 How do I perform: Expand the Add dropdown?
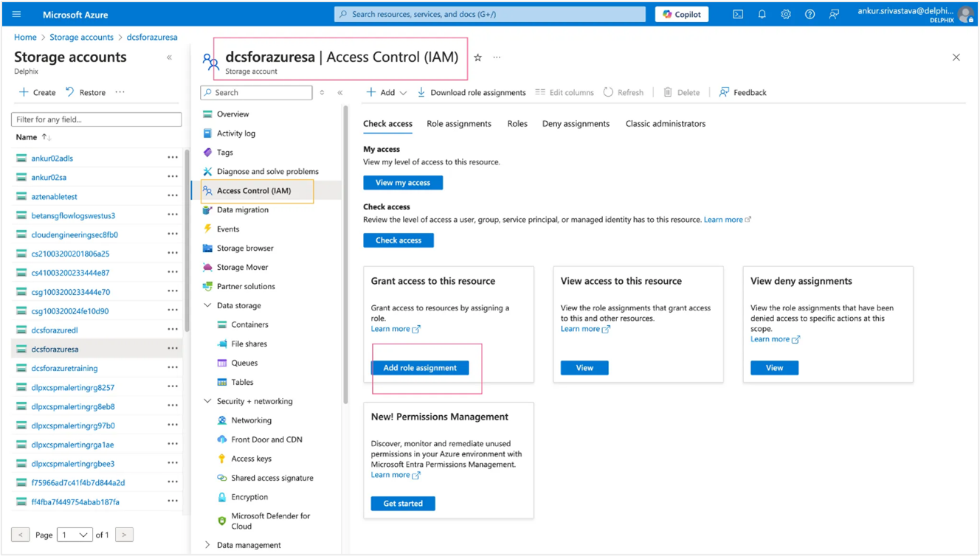(387, 92)
